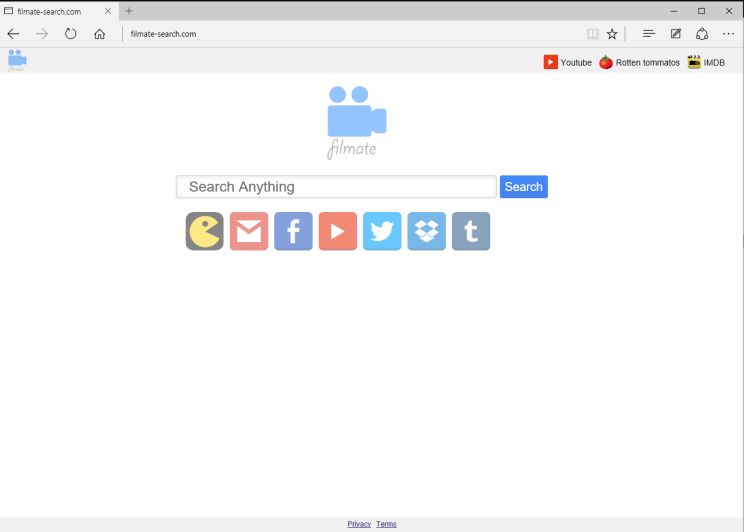Open the Twitter bird shortcut tile
The width and height of the screenshot is (744, 532).
(382, 231)
